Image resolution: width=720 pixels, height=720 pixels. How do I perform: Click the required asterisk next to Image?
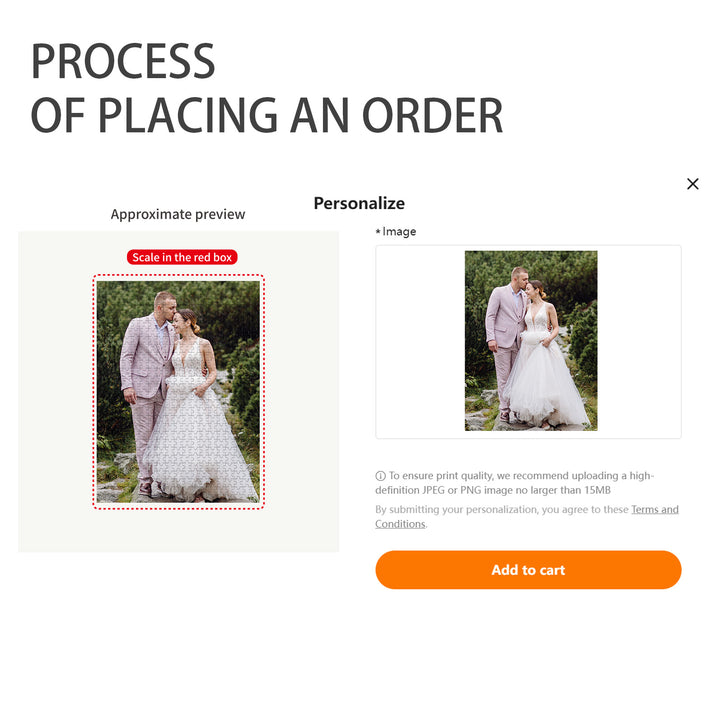click(x=378, y=231)
